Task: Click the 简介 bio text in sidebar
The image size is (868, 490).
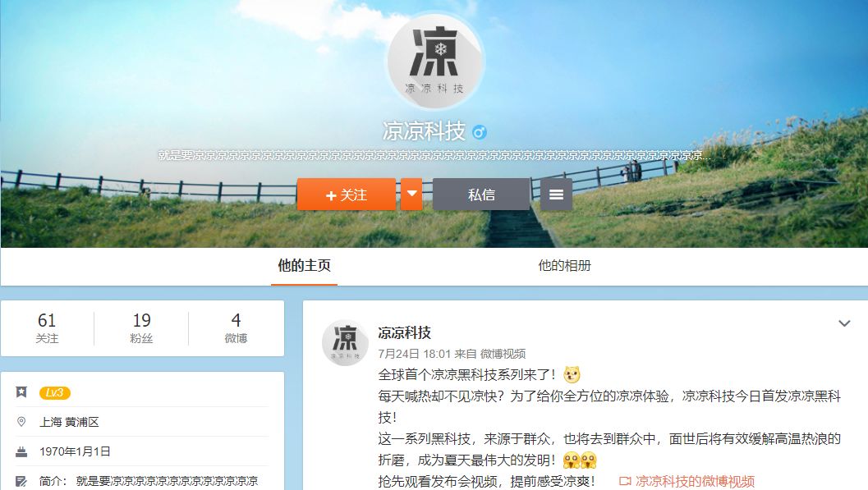Action: pos(149,481)
